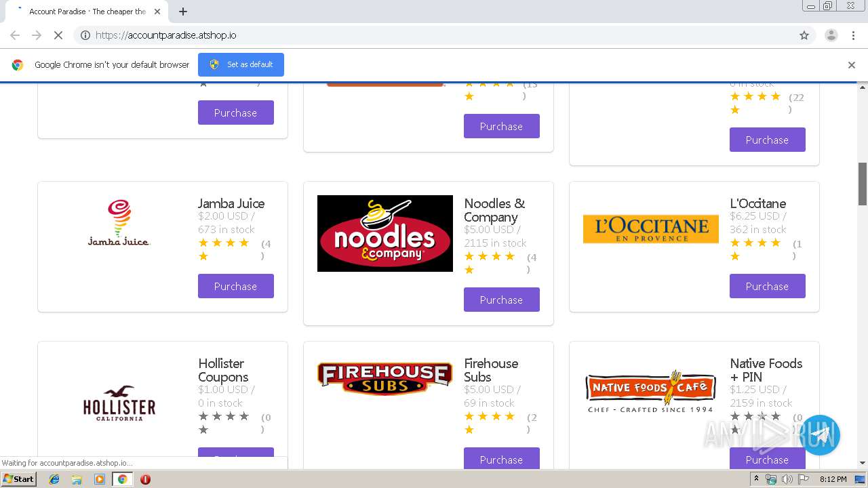The image size is (868, 488).
Task: Open Windows Explorer folder from taskbar
Action: click(x=77, y=479)
